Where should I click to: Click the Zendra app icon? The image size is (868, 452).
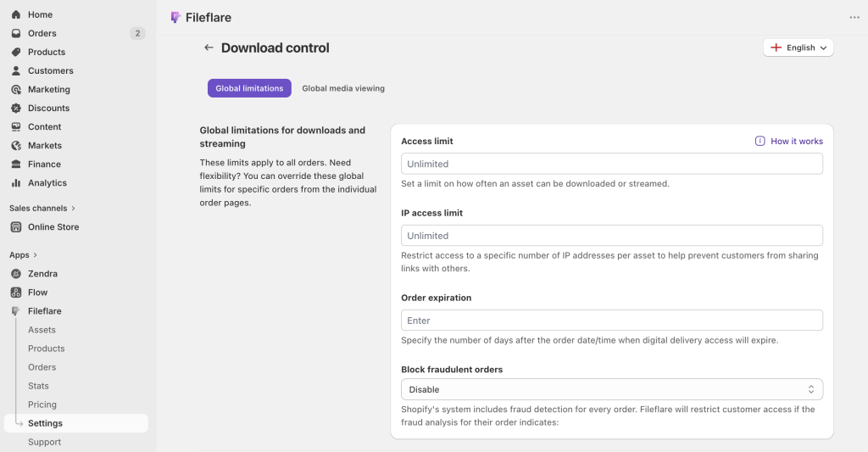click(x=16, y=274)
